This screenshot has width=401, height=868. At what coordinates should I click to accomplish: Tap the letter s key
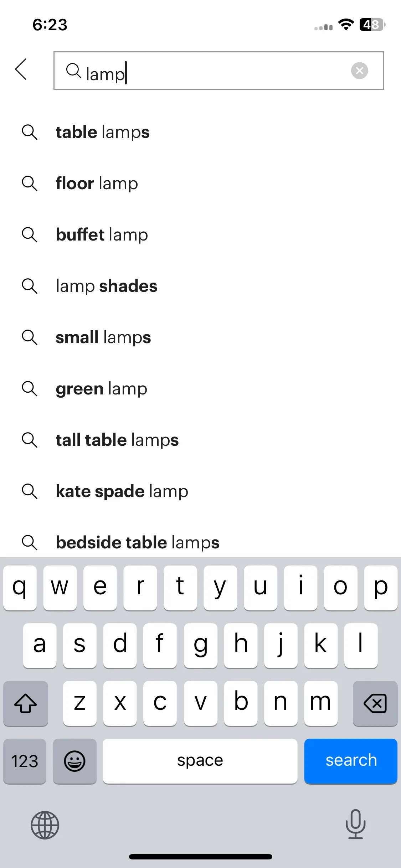pyautogui.click(x=79, y=646)
